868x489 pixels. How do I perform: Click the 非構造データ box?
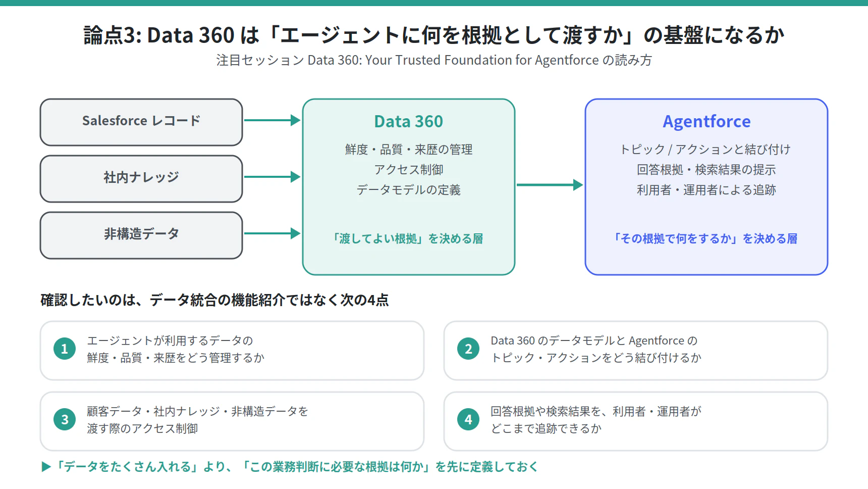(141, 235)
